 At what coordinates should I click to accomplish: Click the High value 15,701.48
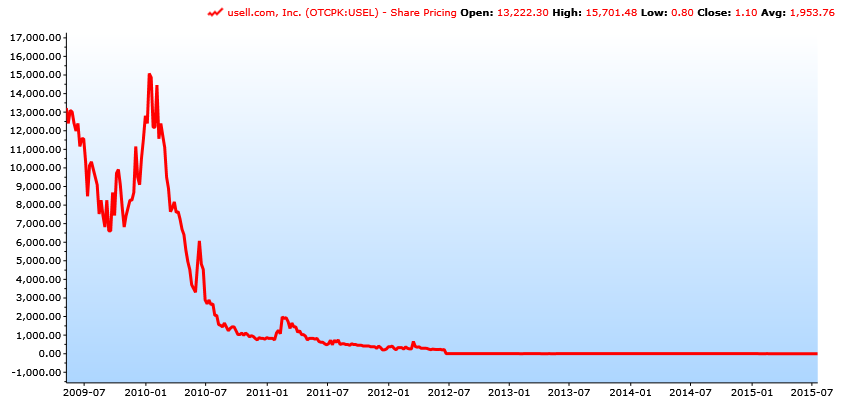(612, 13)
